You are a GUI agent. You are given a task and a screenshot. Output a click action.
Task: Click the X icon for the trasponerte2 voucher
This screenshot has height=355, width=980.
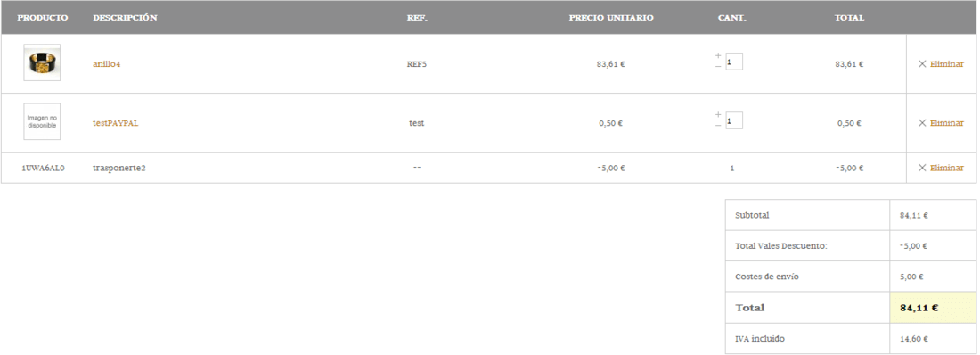[x=922, y=168]
